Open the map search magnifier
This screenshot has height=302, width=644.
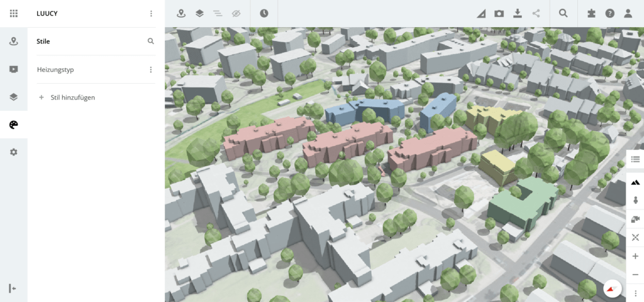563,13
